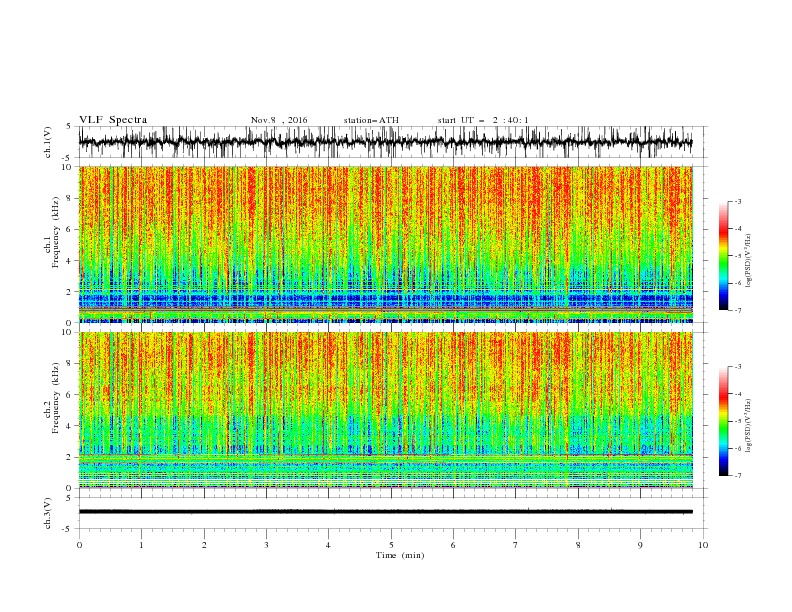792x612 pixels.
Task: Select the "start UT = 2 :40: 1" label
Action: pos(482,120)
